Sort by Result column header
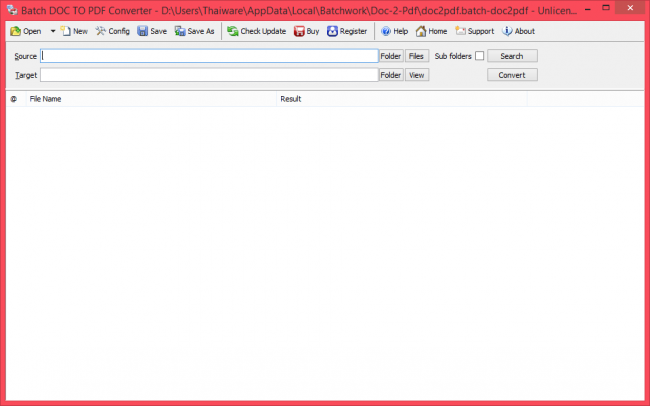Viewport: 650px width, 406px height. coord(402,99)
